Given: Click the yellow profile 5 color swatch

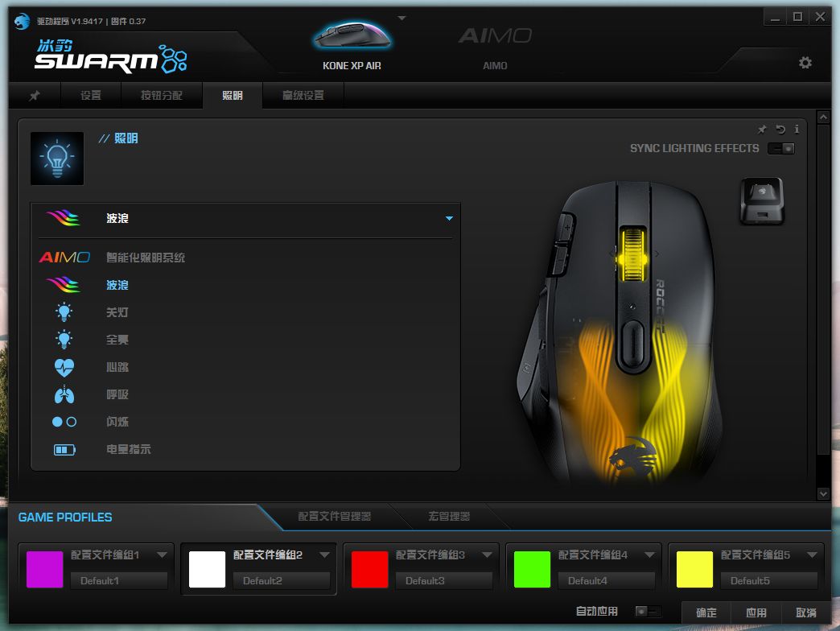Looking at the screenshot, I should click(x=694, y=569).
